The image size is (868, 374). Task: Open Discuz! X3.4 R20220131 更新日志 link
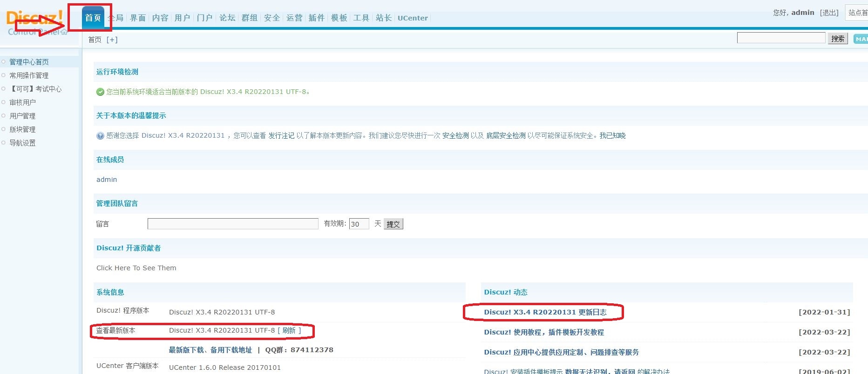pyautogui.click(x=545, y=312)
